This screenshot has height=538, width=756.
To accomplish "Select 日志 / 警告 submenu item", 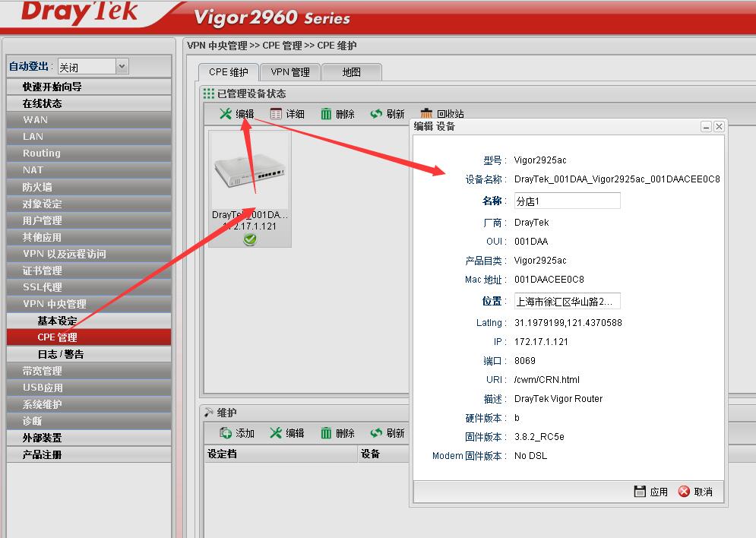I will click(89, 354).
